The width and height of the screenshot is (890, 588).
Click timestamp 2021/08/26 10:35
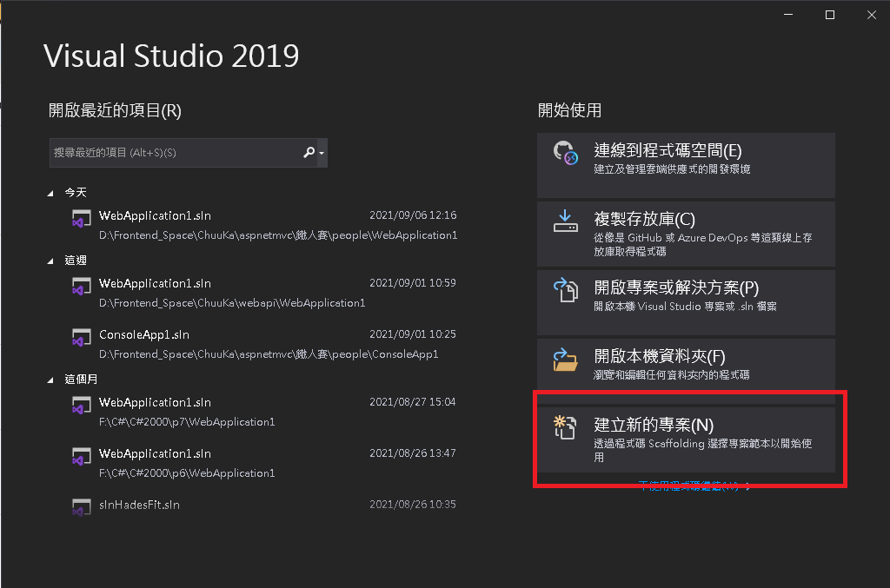(x=413, y=505)
